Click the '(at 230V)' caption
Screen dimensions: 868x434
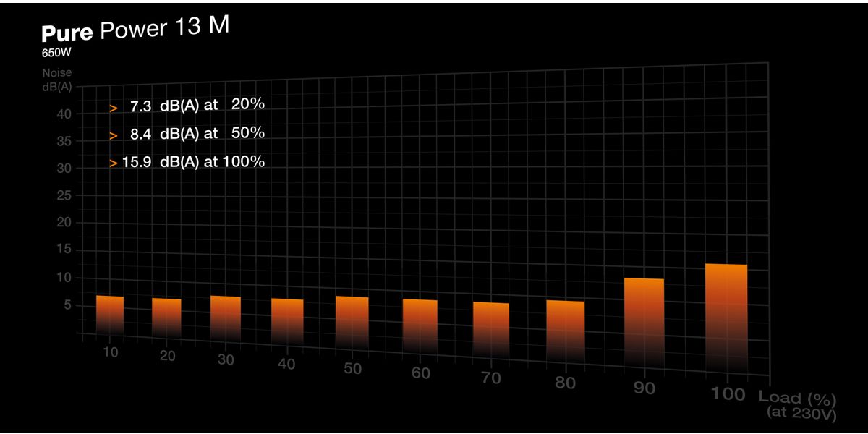tap(801, 414)
